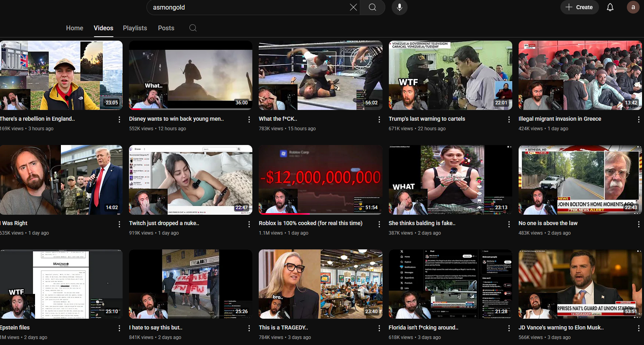644x345 pixels.
Task: Open 'Roblox is 100% cooked' video title link
Action: [x=310, y=223]
